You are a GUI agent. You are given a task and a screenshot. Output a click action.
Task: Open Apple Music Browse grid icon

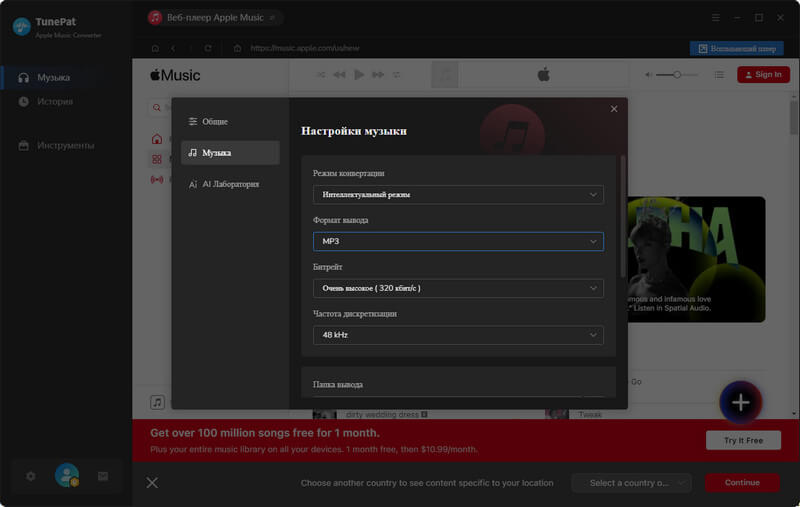[157, 159]
